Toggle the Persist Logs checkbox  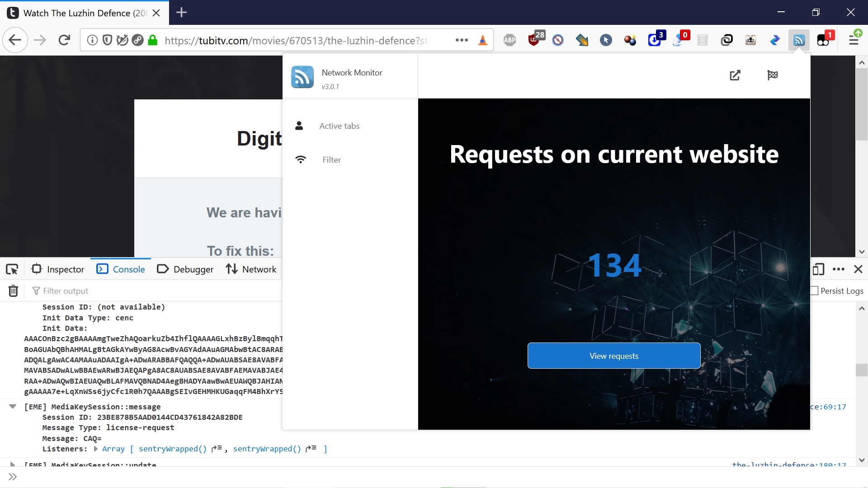(815, 291)
